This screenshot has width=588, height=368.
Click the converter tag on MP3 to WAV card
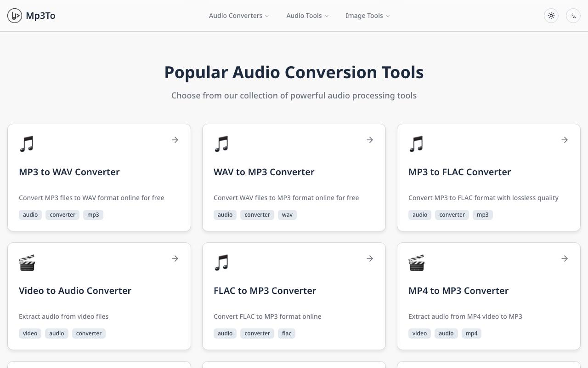click(62, 215)
